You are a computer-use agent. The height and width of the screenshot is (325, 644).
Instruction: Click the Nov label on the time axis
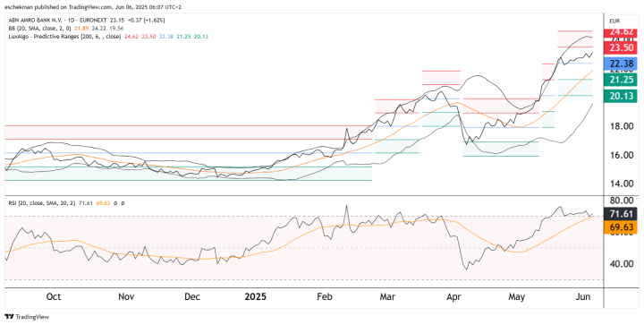point(126,296)
